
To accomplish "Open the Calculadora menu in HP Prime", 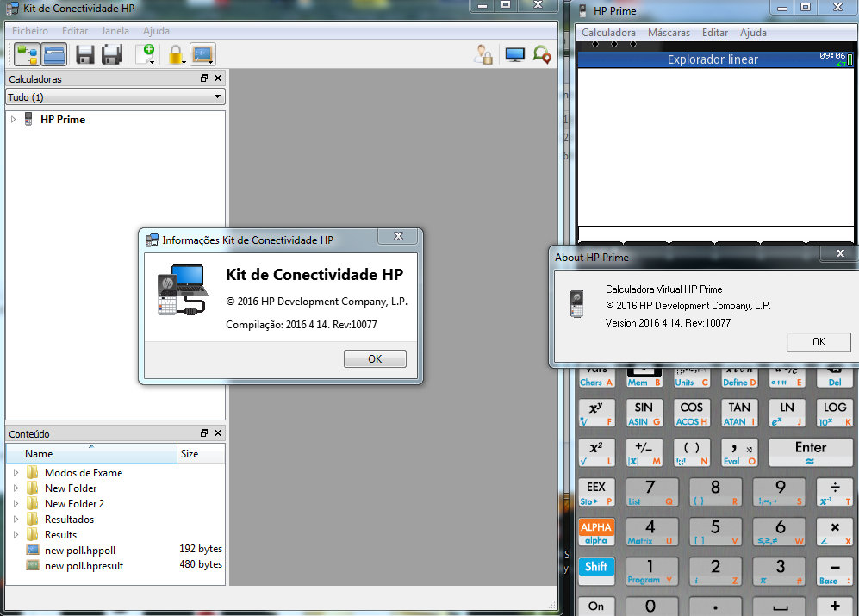I will 608,33.
